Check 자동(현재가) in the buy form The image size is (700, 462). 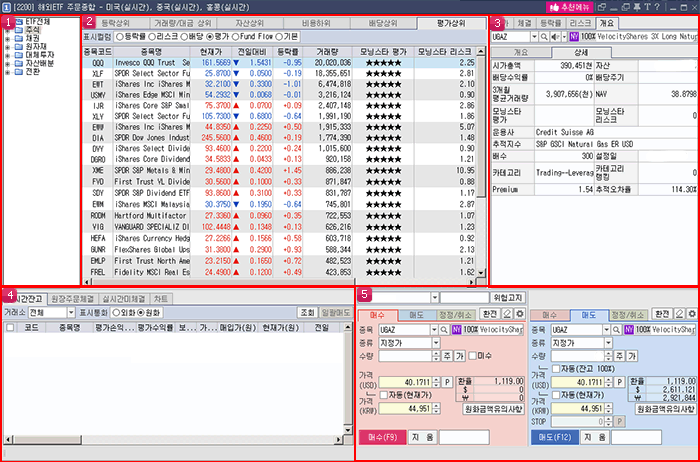(383, 395)
